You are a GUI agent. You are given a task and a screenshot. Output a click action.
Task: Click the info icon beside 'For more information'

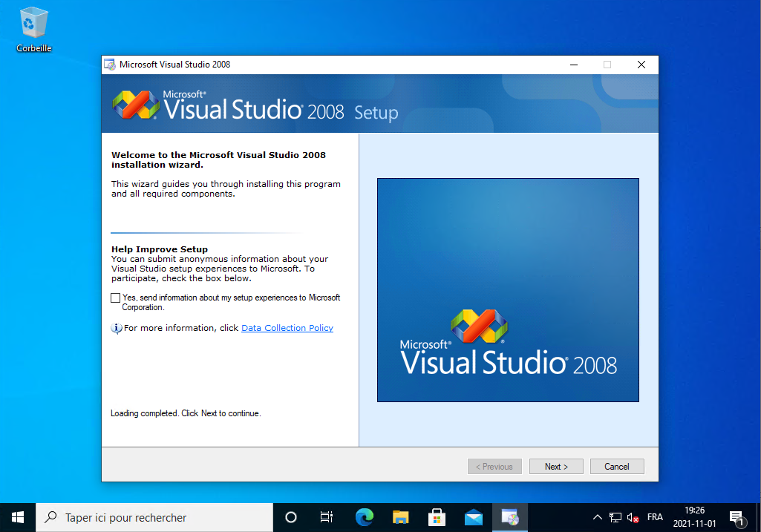[117, 328]
